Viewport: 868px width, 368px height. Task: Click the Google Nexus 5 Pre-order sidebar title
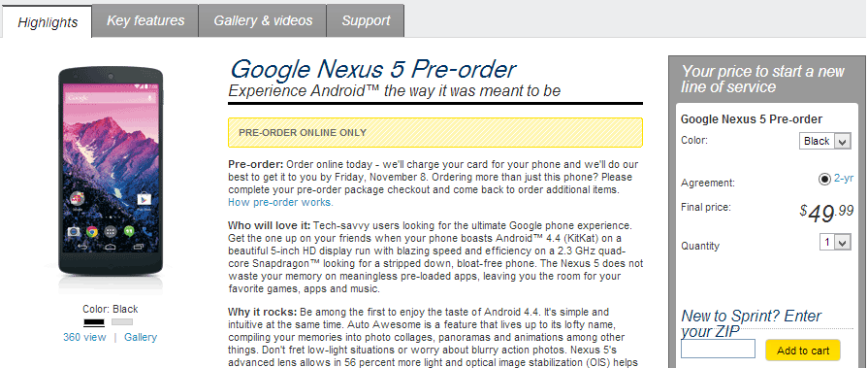[752, 119]
